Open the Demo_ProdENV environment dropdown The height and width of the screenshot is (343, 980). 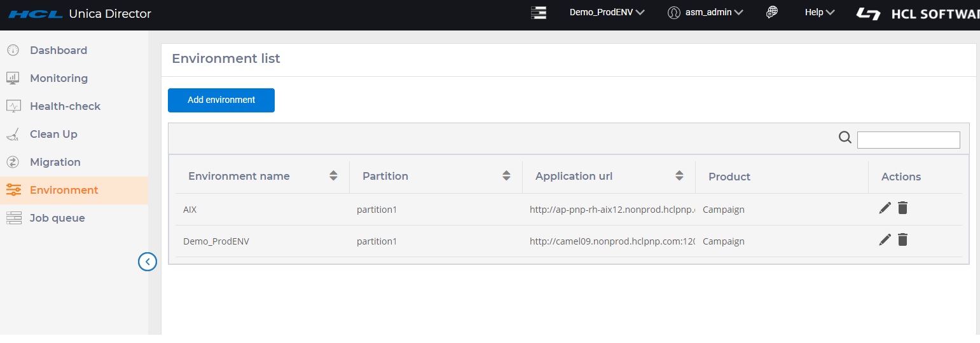click(607, 12)
